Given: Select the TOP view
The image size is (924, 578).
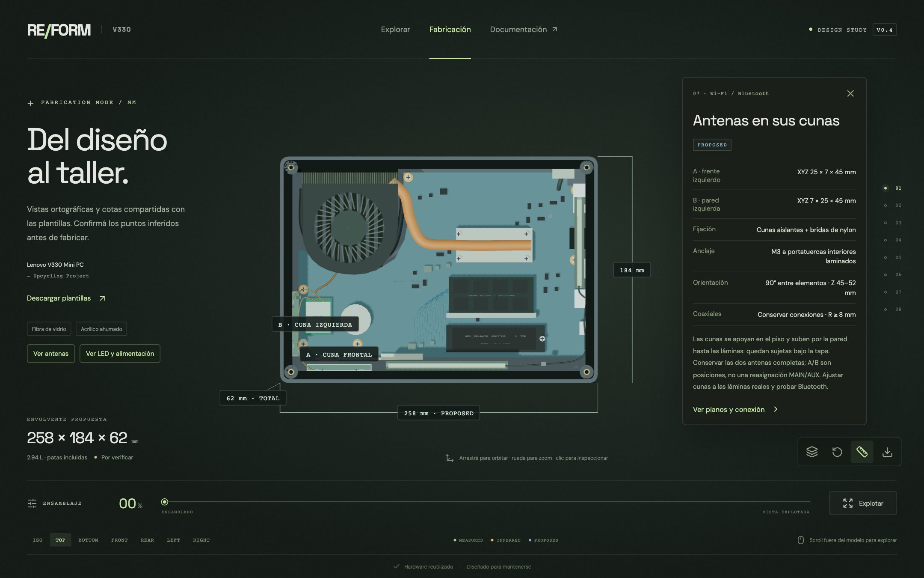Looking at the screenshot, I should 60,540.
